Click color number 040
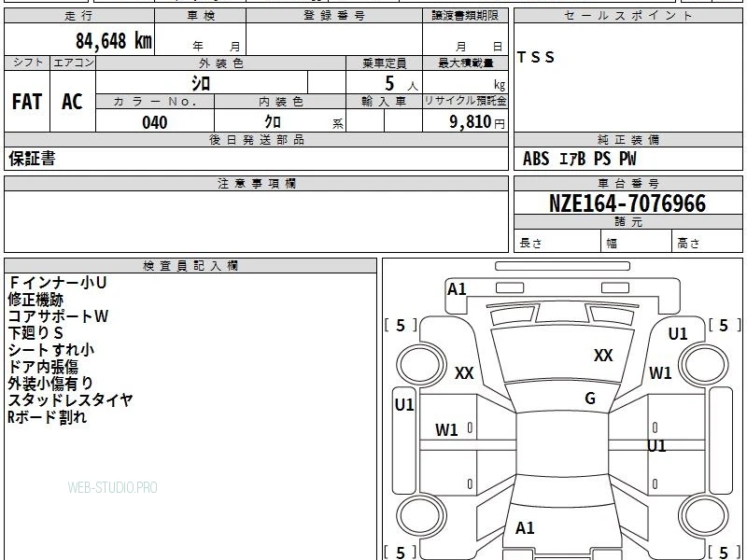Image resolution: width=747 pixels, height=560 pixels. [x=155, y=122]
